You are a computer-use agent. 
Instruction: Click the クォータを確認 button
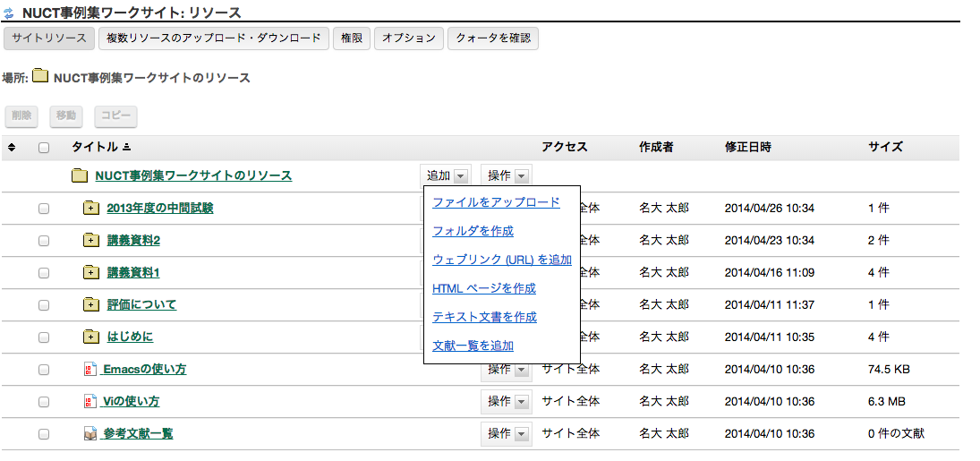click(493, 38)
